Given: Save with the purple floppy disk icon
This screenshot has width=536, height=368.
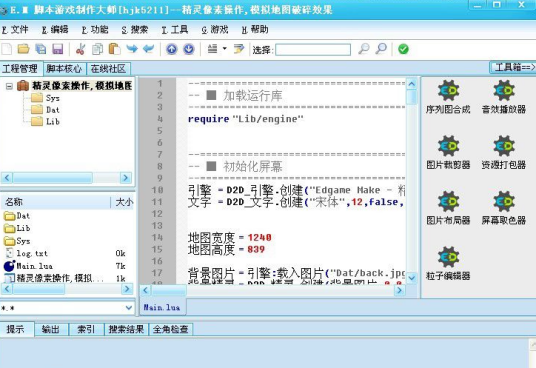Looking at the screenshot, I should (58, 49).
